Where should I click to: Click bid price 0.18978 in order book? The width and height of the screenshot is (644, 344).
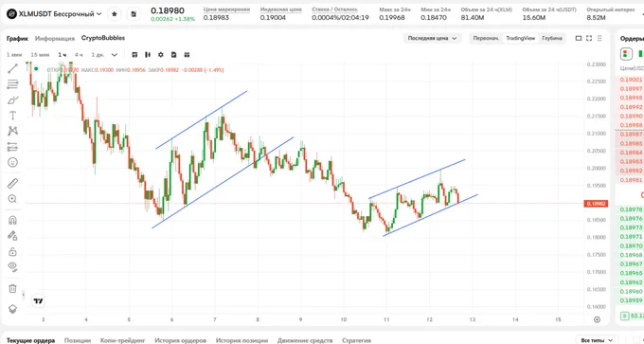(632, 209)
